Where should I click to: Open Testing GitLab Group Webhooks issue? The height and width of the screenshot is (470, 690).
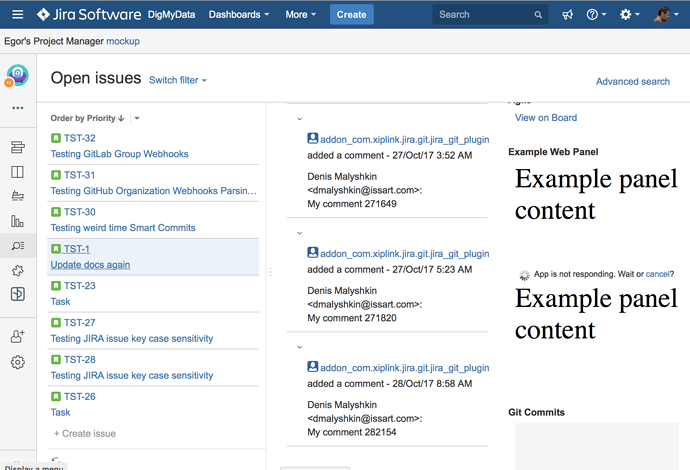(x=119, y=154)
